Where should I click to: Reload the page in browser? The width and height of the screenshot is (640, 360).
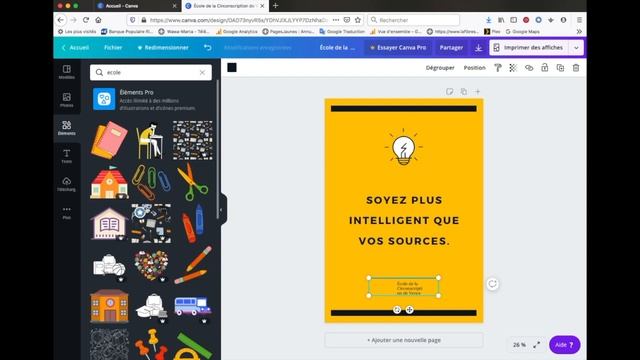(x=86, y=20)
